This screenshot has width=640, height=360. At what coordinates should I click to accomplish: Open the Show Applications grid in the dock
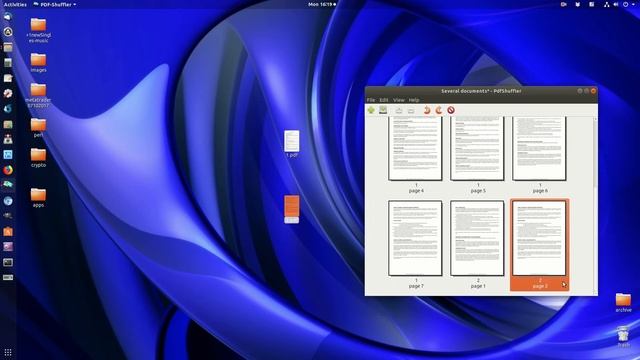pyautogui.click(x=8, y=352)
